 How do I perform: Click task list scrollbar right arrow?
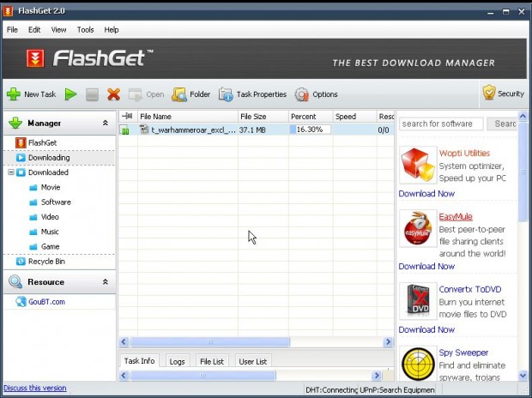388,341
